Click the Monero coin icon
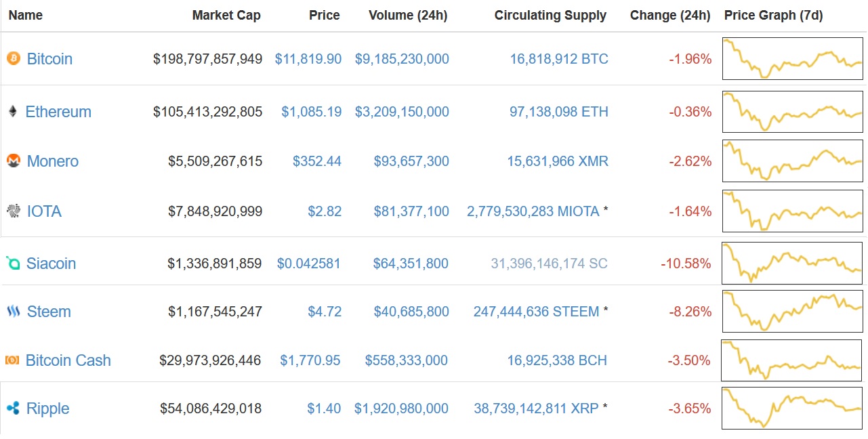The height and width of the screenshot is (439, 868). [14, 161]
